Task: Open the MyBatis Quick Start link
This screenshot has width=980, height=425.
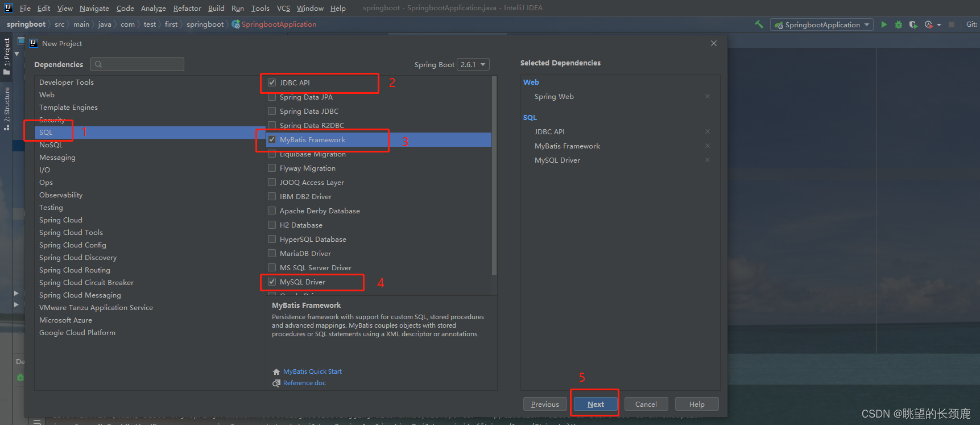Action: click(x=313, y=372)
